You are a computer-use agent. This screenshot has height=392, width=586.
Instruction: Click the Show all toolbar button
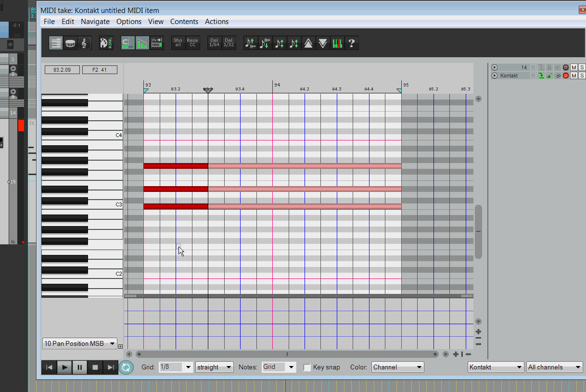(178, 43)
